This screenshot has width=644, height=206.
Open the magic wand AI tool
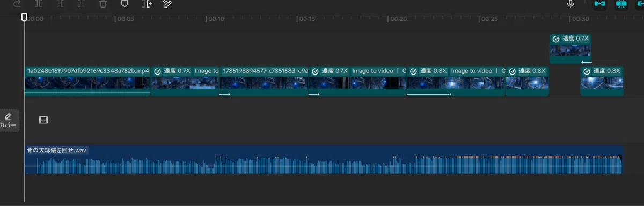pyautogui.click(x=167, y=4)
